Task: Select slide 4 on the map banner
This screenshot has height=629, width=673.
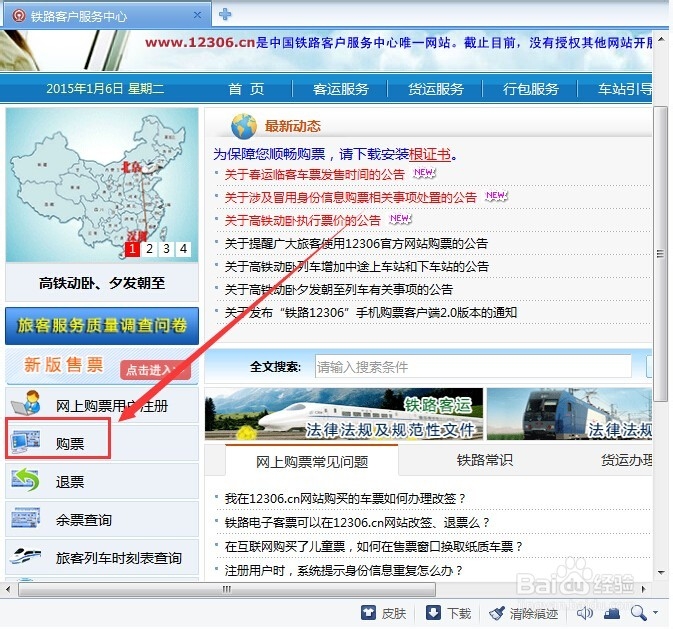Action: pos(183,249)
